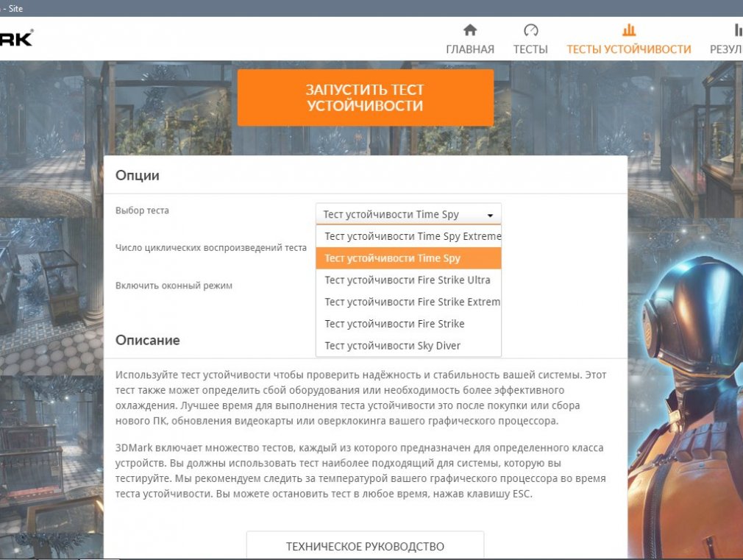Viewport: 743px width, 560px height.
Task: Switch to the ТЕСТЫ tab
Action: pyautogui.click(x=530, y=49)
